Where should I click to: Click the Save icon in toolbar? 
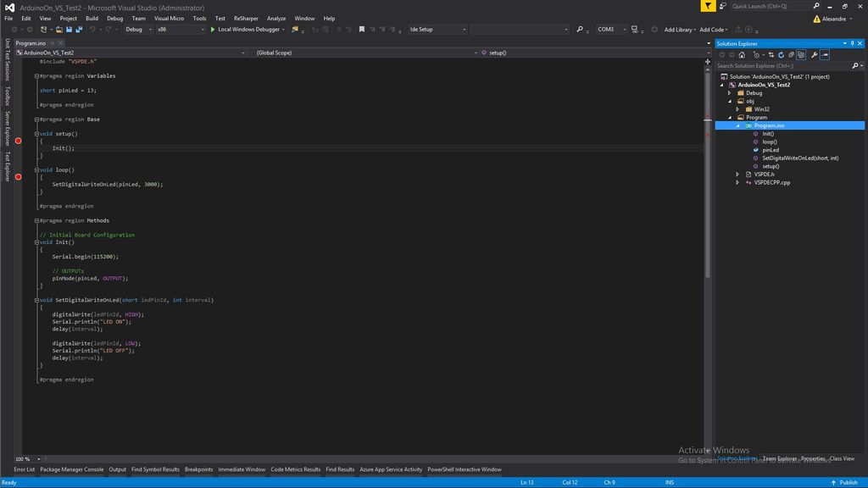point(70,30)
